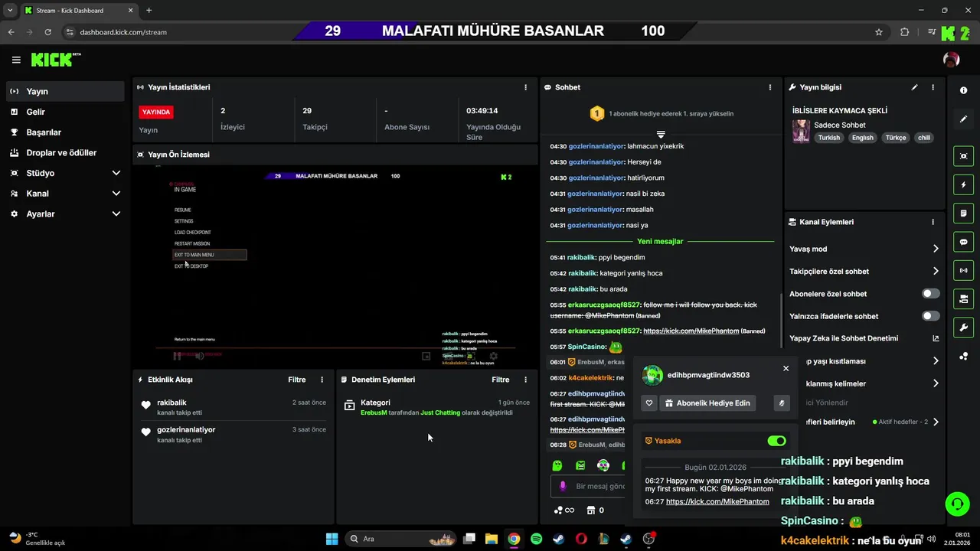This screenshot has width=980, height=551.
Task: Open Droplar ve ödüller in sidebar
Action: [65, 153]
